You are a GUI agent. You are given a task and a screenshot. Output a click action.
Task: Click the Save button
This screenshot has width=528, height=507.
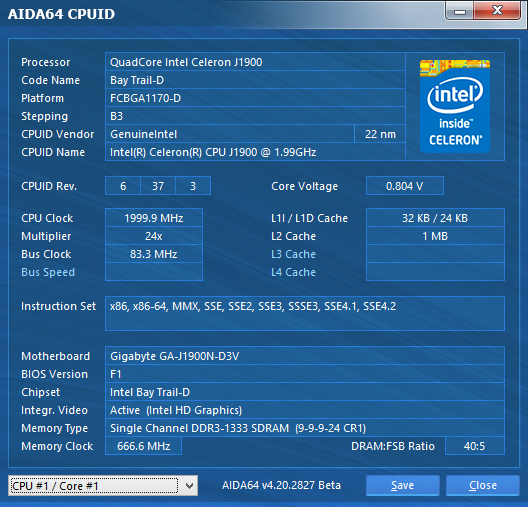tap(402, 485)
